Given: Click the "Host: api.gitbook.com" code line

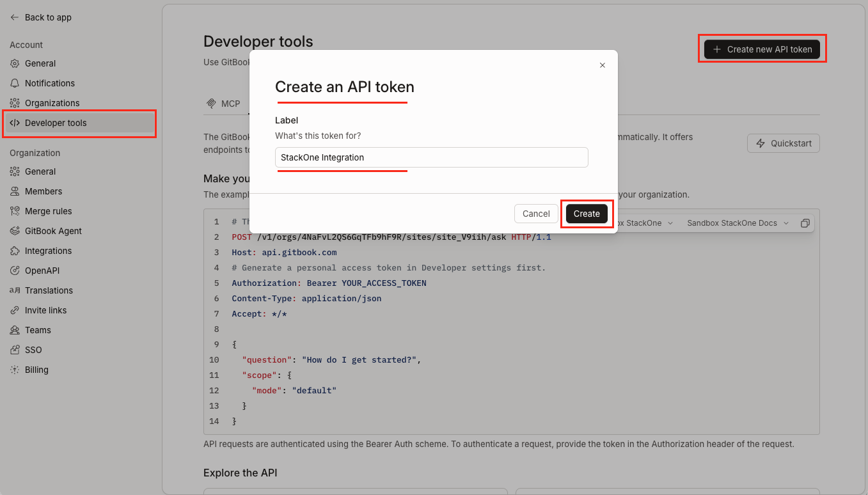Looking at the screenshot, I should 284,252.
